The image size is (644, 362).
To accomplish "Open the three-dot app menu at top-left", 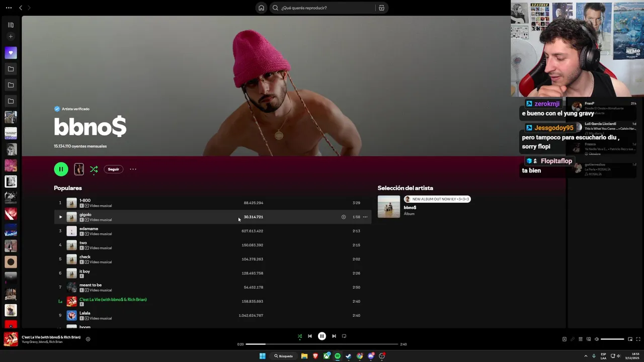I will [9, 8].
